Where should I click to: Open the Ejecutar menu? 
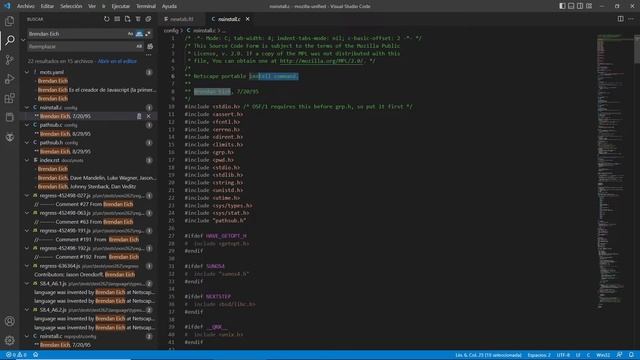click(x=120, y=6)
